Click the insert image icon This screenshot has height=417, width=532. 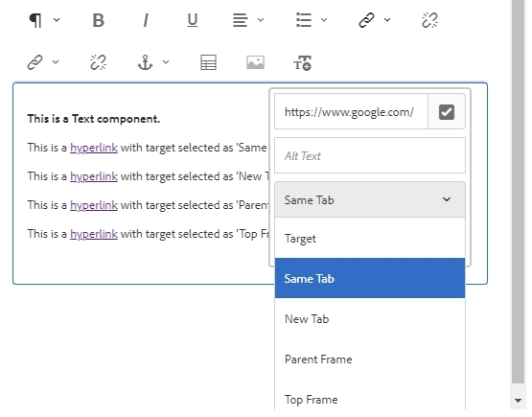click(255, 62)
